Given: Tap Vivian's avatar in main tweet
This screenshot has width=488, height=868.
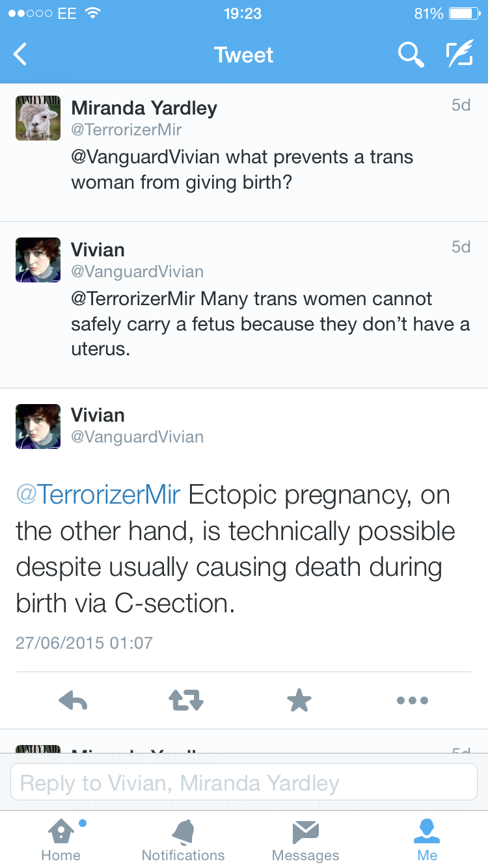Looking at the screenshot, I should click(38, 426).
